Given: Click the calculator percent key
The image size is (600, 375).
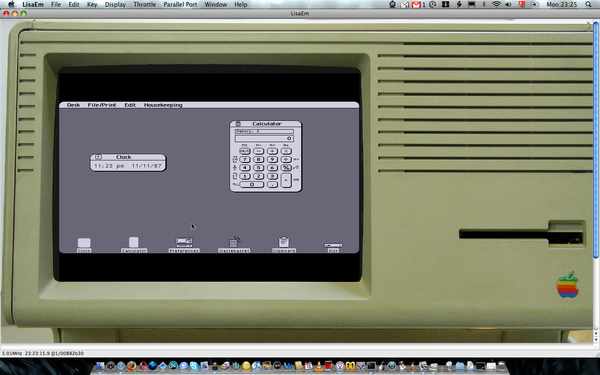Looking at the screenshot, I should click(286, 168).
